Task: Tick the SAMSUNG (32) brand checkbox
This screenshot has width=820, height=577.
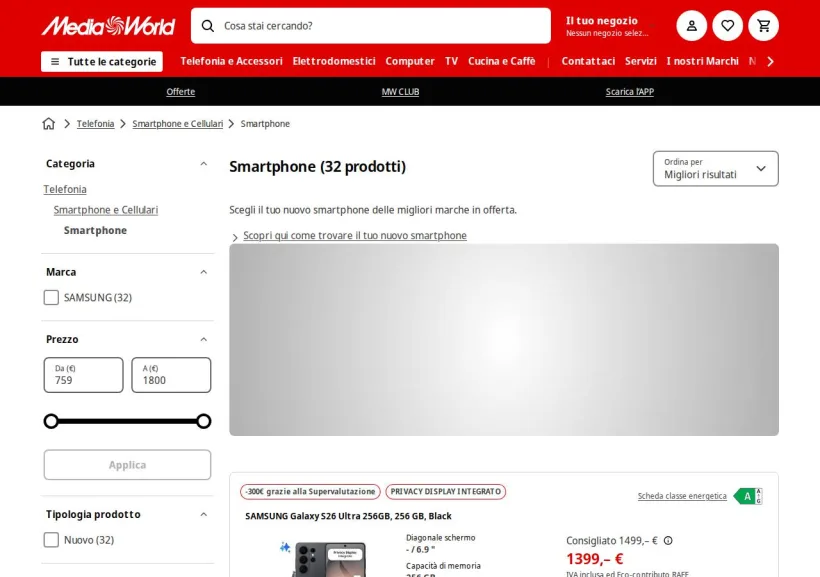Action: click(x=51, y=298)
